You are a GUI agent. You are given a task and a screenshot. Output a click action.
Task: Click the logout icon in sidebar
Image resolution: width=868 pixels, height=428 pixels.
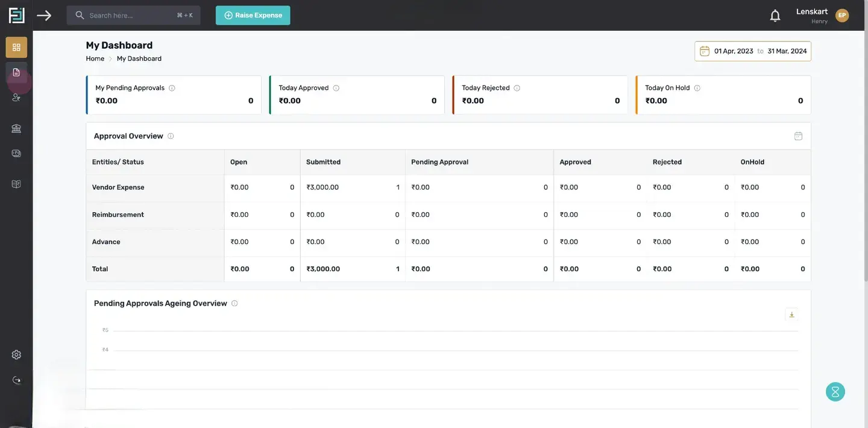click(16, 380)
